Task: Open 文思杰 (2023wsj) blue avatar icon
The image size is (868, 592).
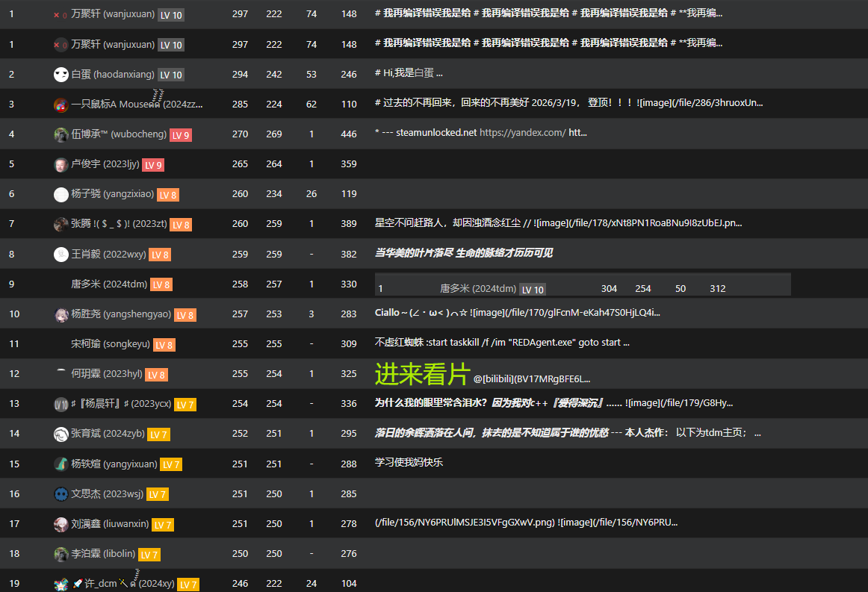Action: click(61, 494)
